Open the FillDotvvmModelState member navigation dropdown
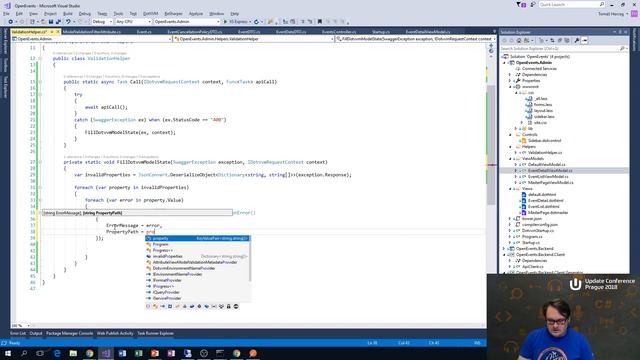The image size is (640, 360). pyautogui.click(x=415, y=39)
